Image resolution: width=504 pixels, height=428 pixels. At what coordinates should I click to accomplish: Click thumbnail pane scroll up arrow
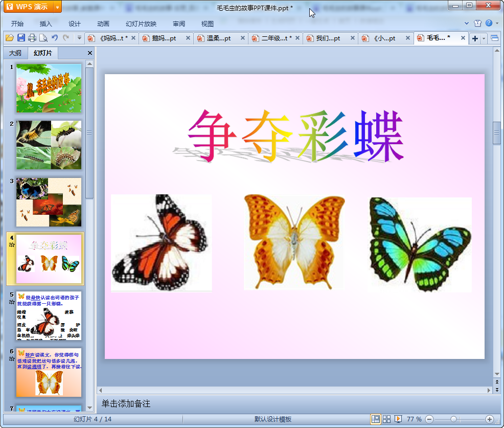(90, 64)
